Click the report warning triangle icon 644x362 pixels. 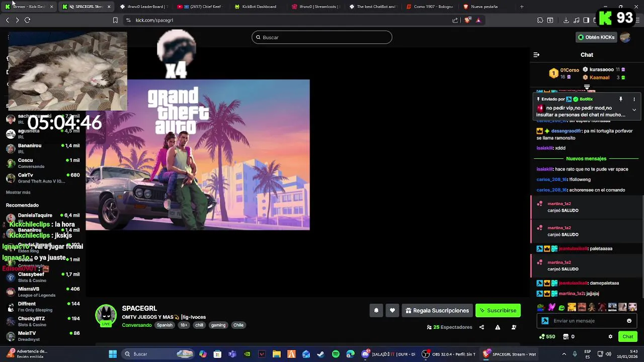498,327
